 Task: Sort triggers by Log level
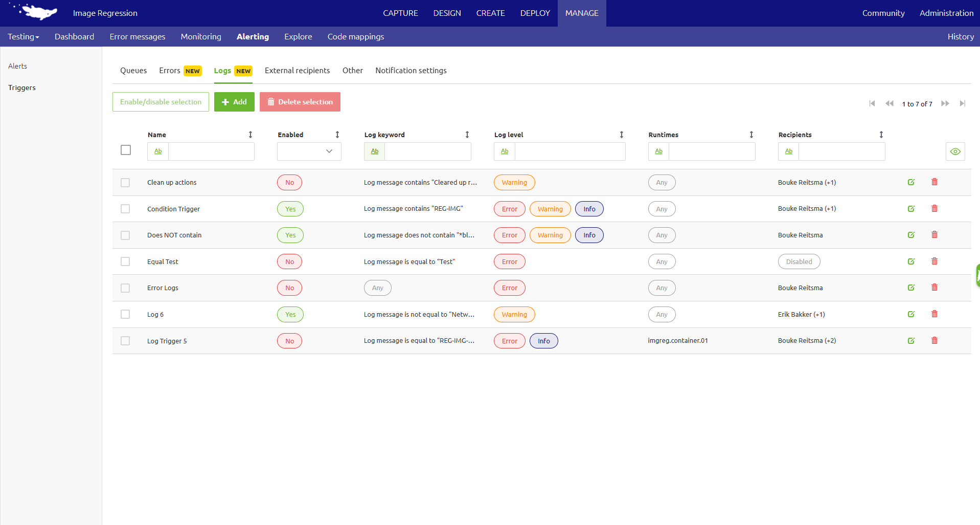[622, 135]
